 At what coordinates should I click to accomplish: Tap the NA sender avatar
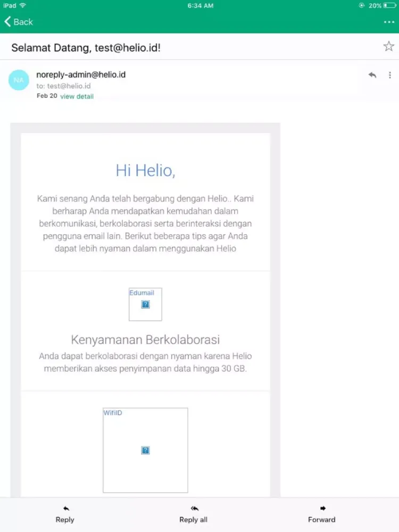19,80
